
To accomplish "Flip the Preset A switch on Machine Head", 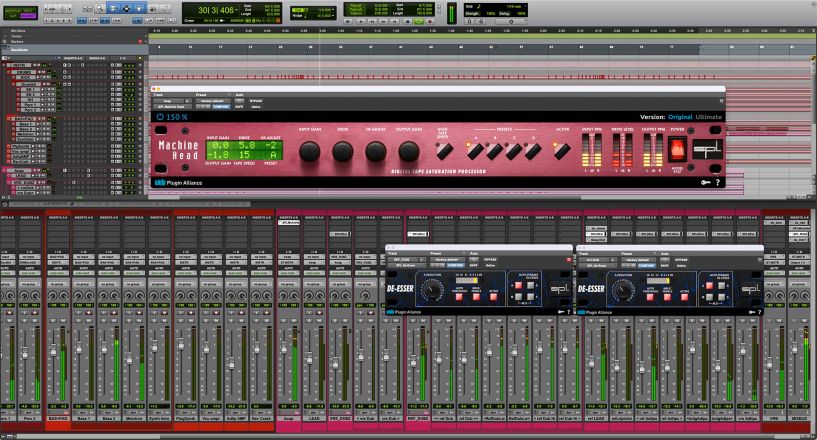I will [x=475, y=151].
